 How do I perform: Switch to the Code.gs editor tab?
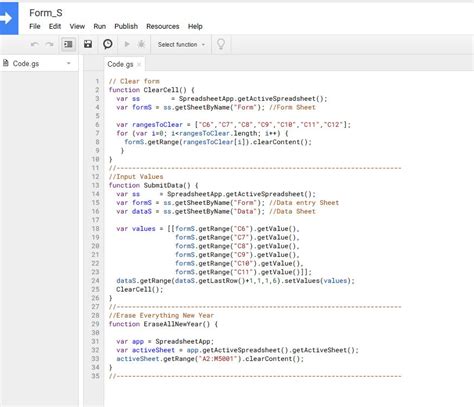[120, 64]
